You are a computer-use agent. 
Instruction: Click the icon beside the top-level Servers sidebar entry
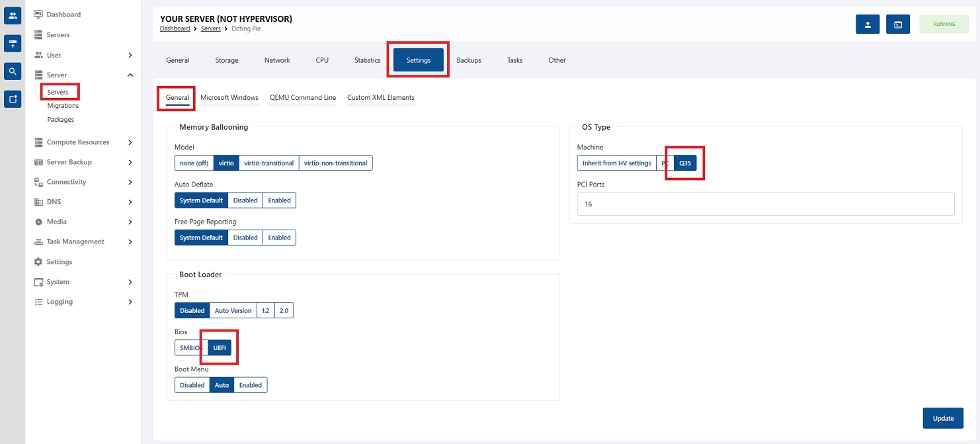(38, 34)
